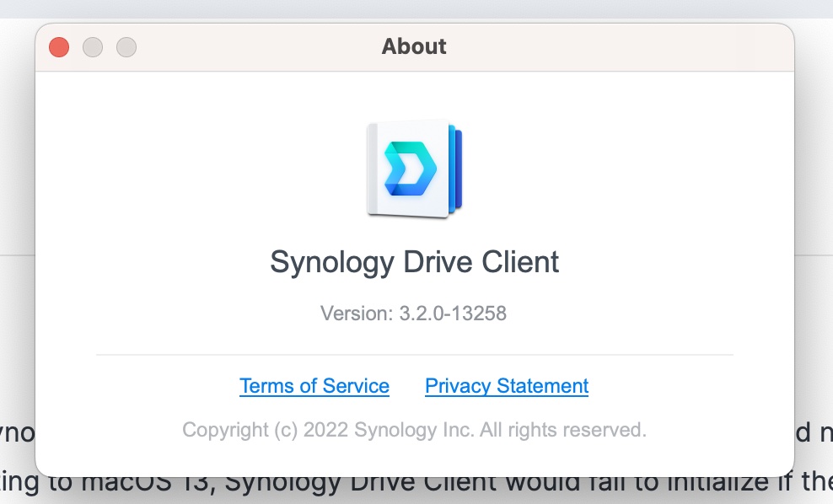
Task: Click the Synology Drive Client app icon
Action: 416,169
